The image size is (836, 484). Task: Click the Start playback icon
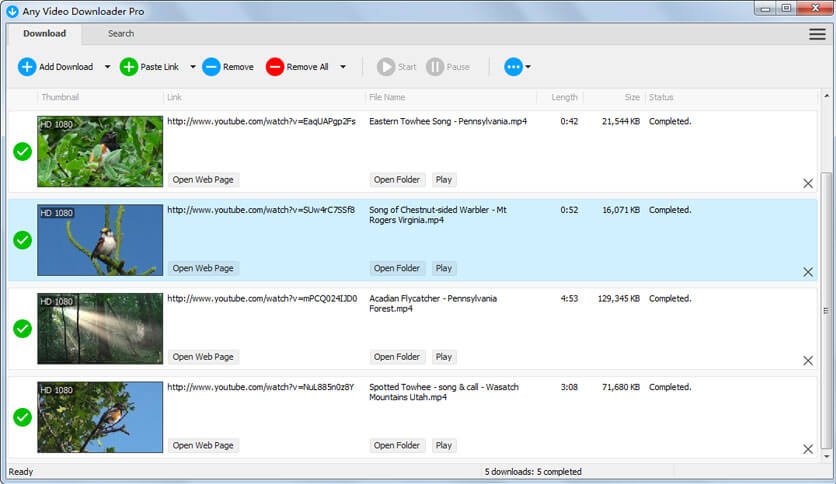(386, 67)
